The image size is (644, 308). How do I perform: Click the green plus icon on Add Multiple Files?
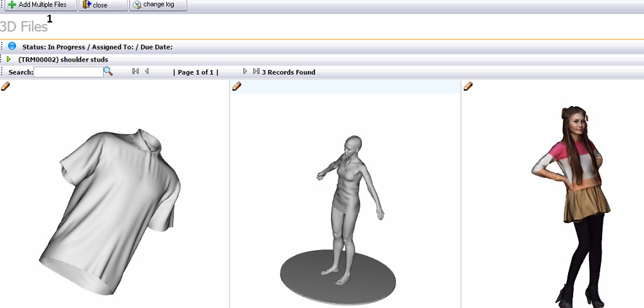[12, 5]
